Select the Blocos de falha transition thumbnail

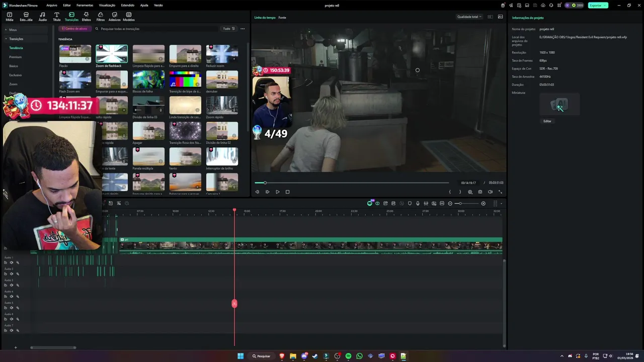148,79
